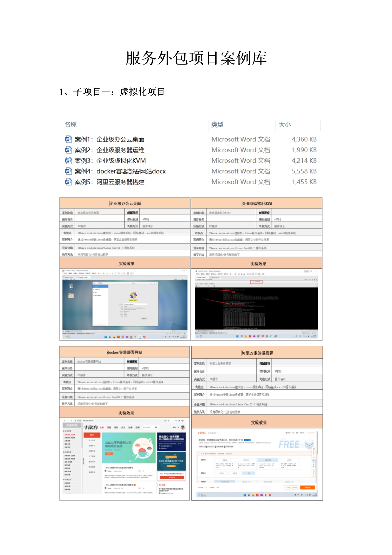Select the file name 案例5：阿里云服务器搭建
Screen dimensions: 392x555
pyautogui.click(x=109, y=182)
